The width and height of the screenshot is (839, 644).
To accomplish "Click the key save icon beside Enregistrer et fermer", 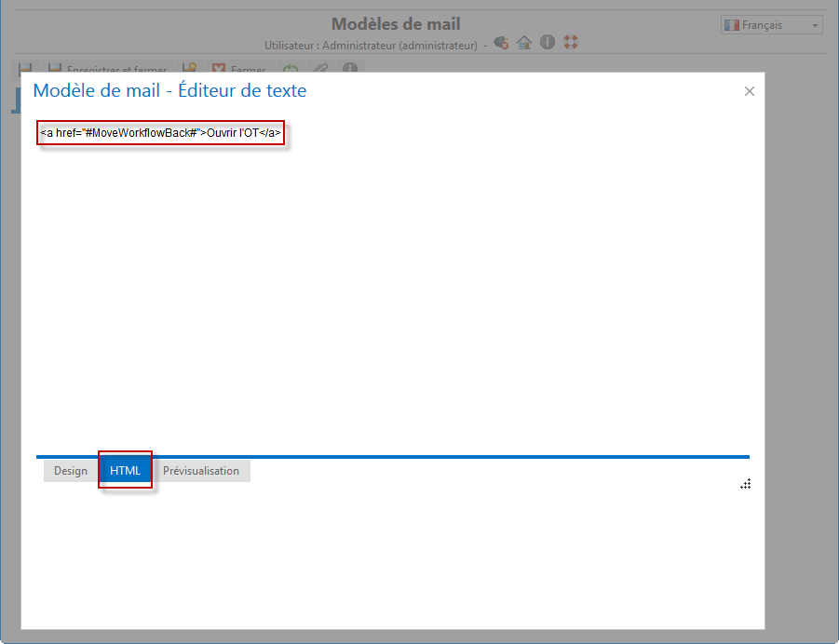I will point(188,69).
